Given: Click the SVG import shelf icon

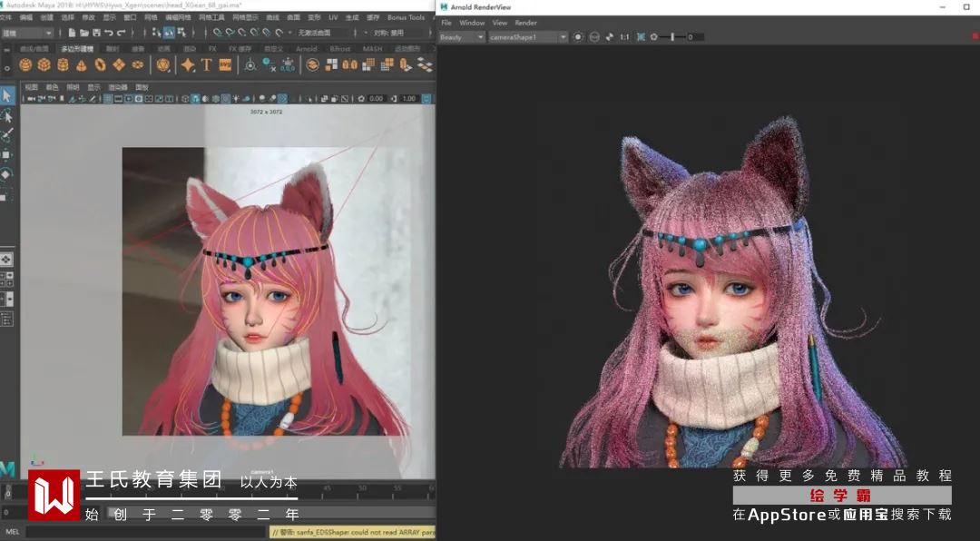Looking at the screenshot, I should pyautogui.click(x=225, y=64).
